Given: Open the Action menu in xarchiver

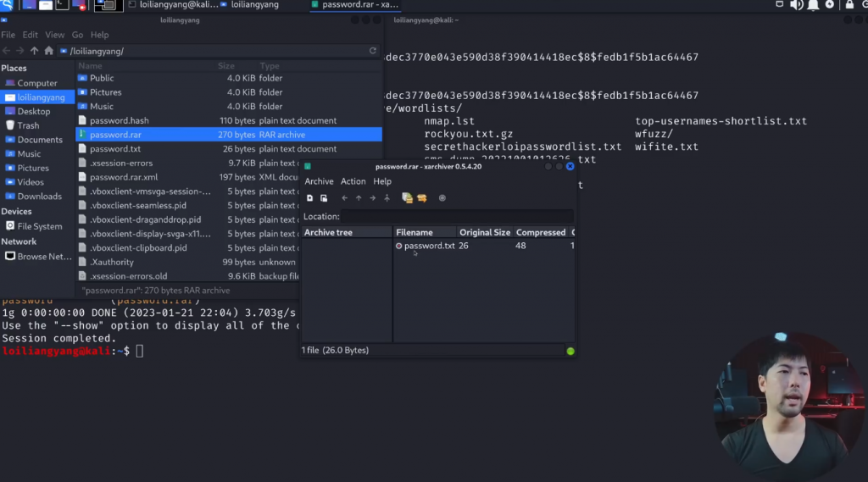Looking at the screenshot, I should coord(353,181).
